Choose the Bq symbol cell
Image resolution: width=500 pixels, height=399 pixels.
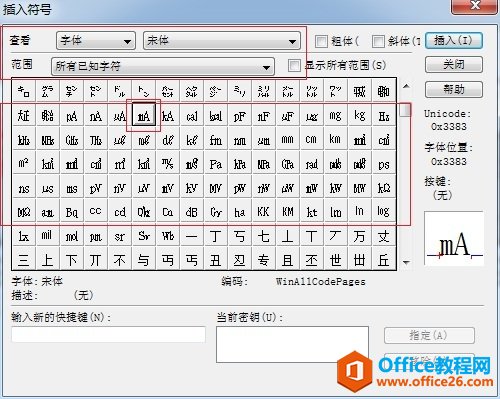point(72,211)
